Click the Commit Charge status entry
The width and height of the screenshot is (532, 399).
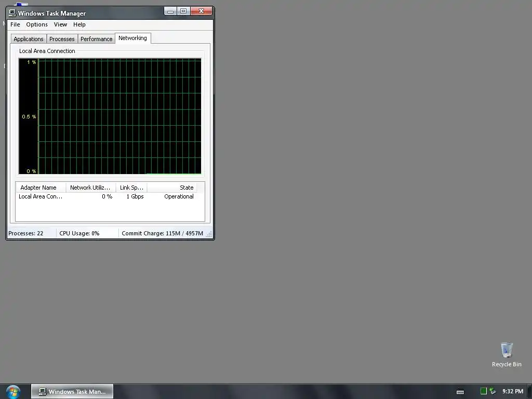[x=162, y=233]
